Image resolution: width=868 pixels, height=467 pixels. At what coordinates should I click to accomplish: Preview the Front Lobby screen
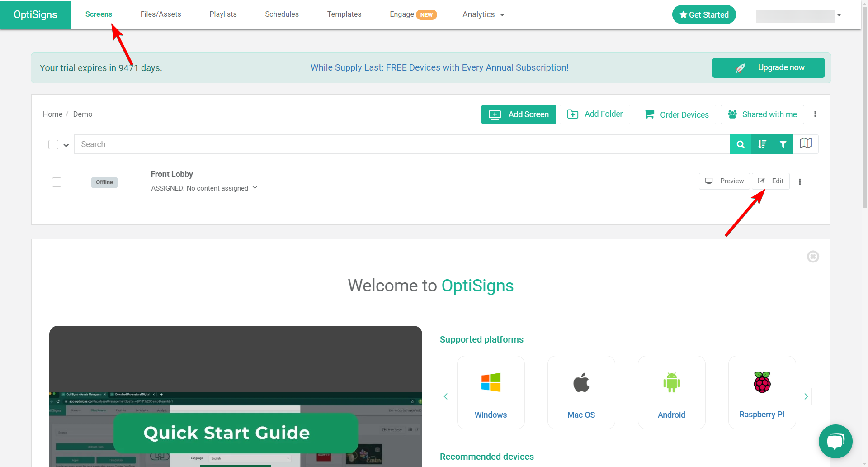[x=724, y=181]
